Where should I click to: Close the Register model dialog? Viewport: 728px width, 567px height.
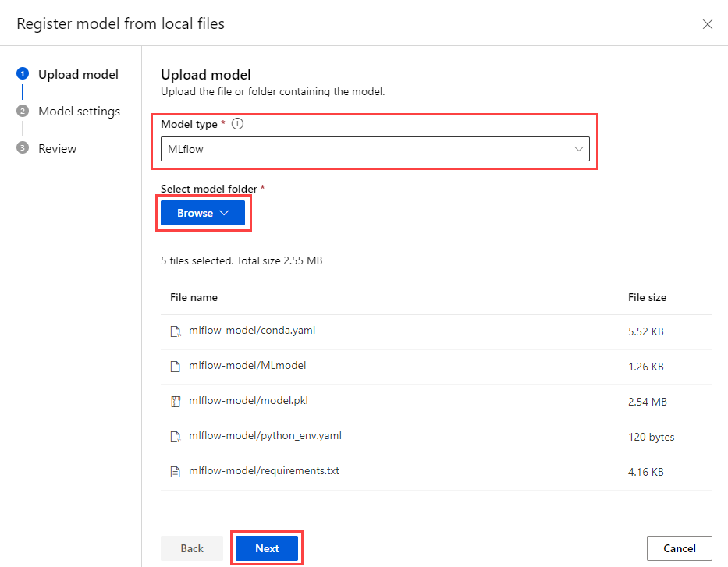708,23
